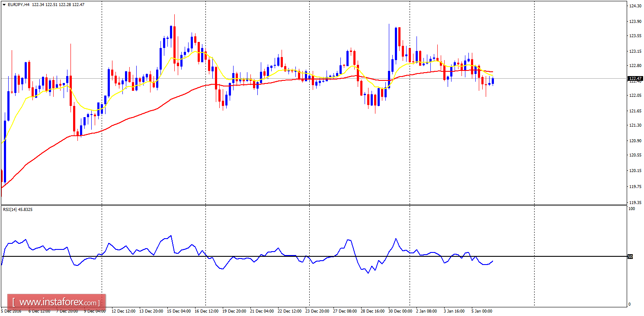Open the chart properties dropdown triangle
Screen dimensions: 644x316
tap(4, 3)
